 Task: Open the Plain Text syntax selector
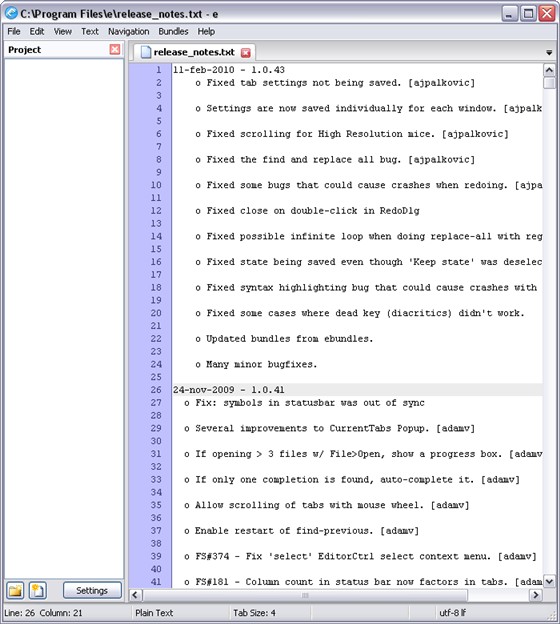[154, 613]
